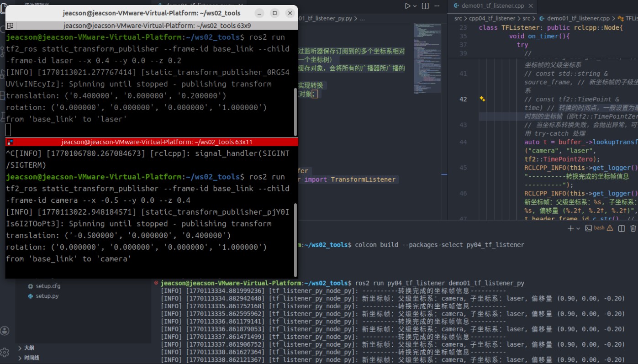Image resolution: width=638 pixels, height=364 pixels.
Task: Open the top Terminator pane layout icon
Action: [x=10, y=26]
